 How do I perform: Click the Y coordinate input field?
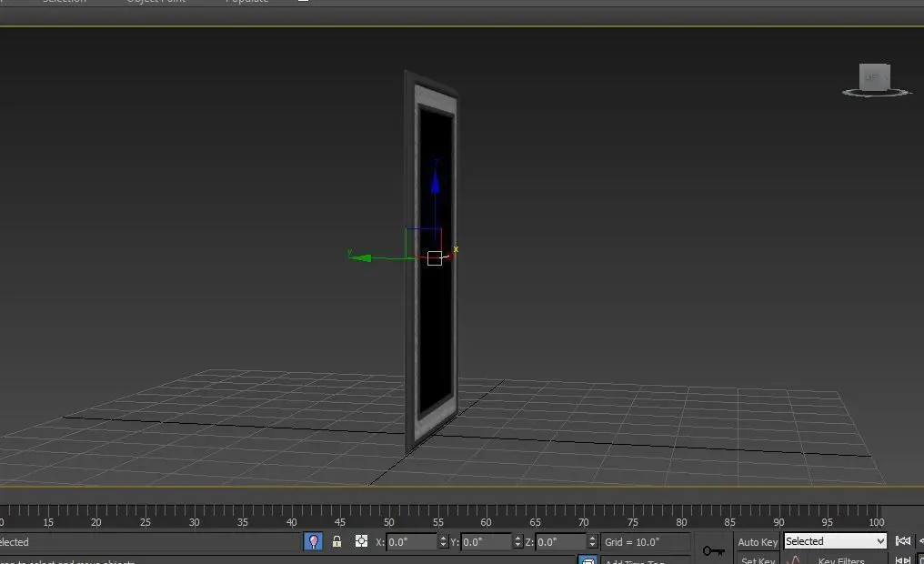click(487, 541)
